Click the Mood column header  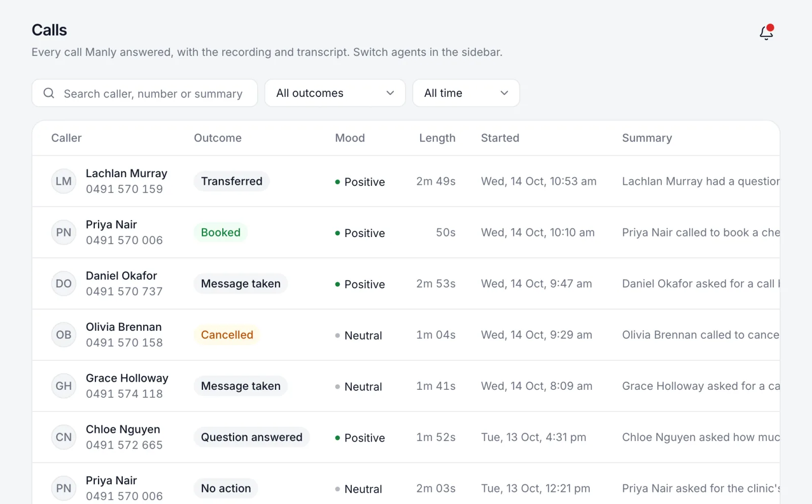[350, 138]
